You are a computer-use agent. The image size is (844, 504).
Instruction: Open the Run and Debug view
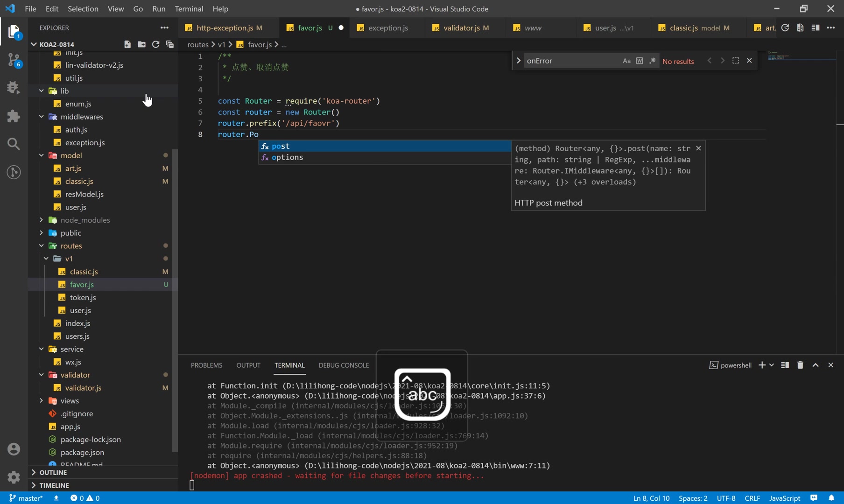(x=14, y=88)
